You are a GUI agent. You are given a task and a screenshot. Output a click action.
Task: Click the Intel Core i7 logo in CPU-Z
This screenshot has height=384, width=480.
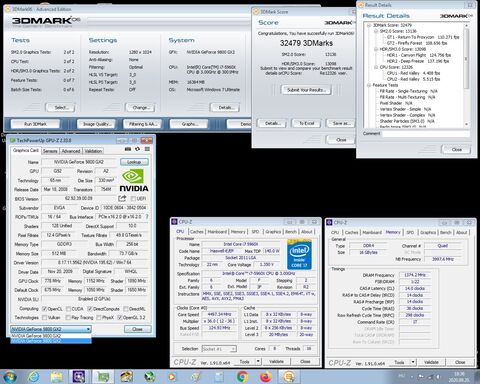pos(299,254)
